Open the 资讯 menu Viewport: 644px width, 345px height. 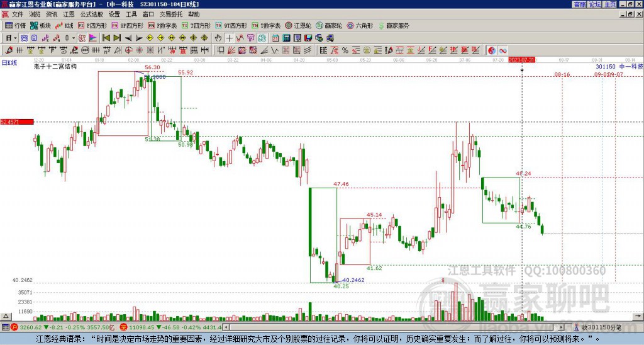click(52, 14)
